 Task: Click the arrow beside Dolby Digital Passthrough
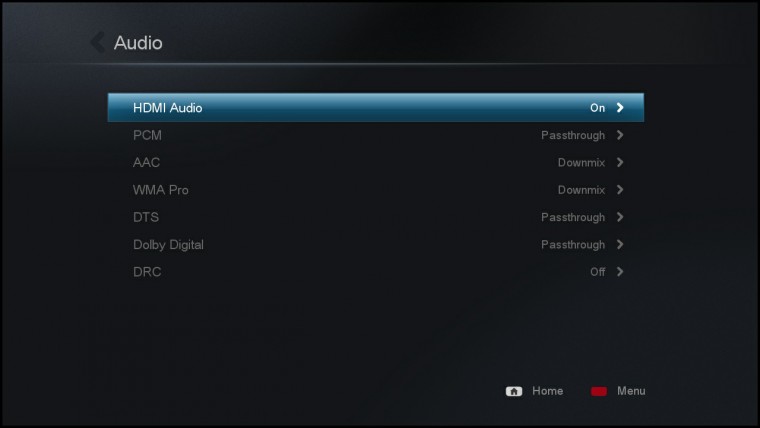click(x=620, y=244)
